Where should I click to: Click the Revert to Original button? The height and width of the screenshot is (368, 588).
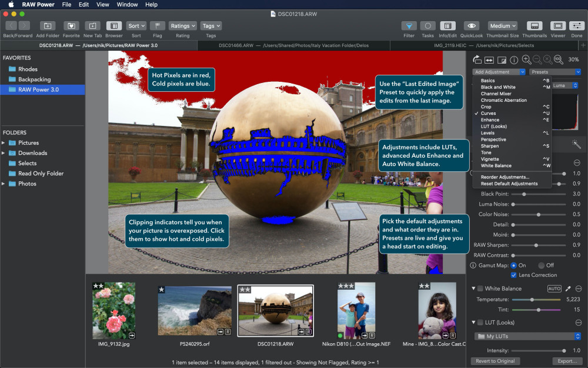(495, 362)
